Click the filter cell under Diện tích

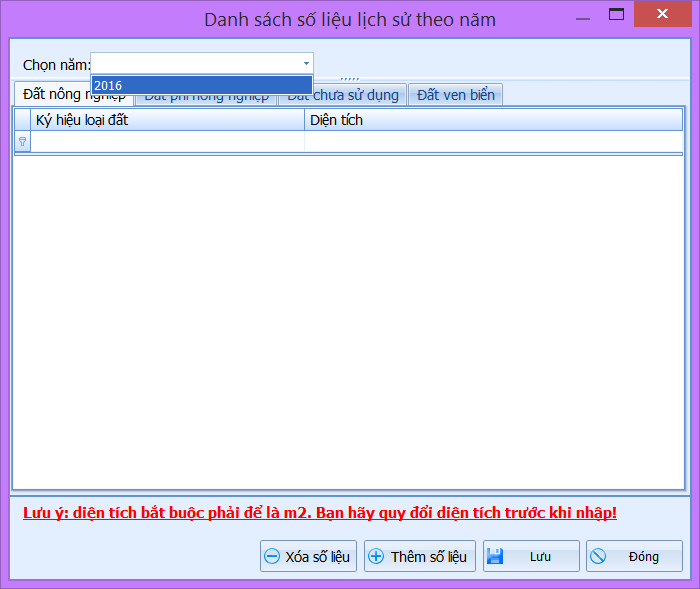pyautogui.click(x=492, y=142)
